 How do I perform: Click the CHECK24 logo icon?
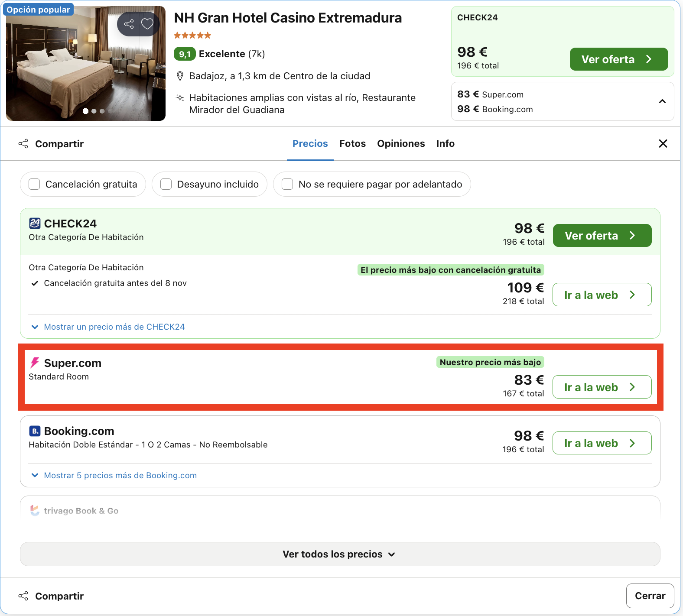click(35, 224)
